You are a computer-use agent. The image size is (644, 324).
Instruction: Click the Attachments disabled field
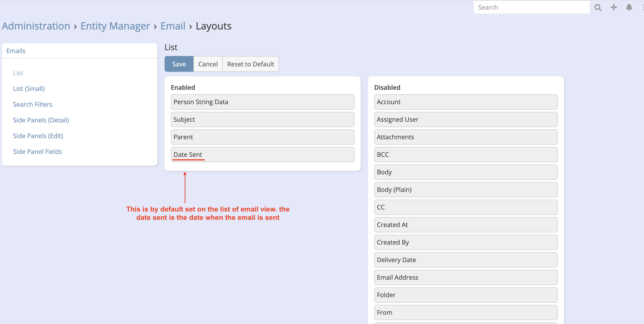point(465,137)
